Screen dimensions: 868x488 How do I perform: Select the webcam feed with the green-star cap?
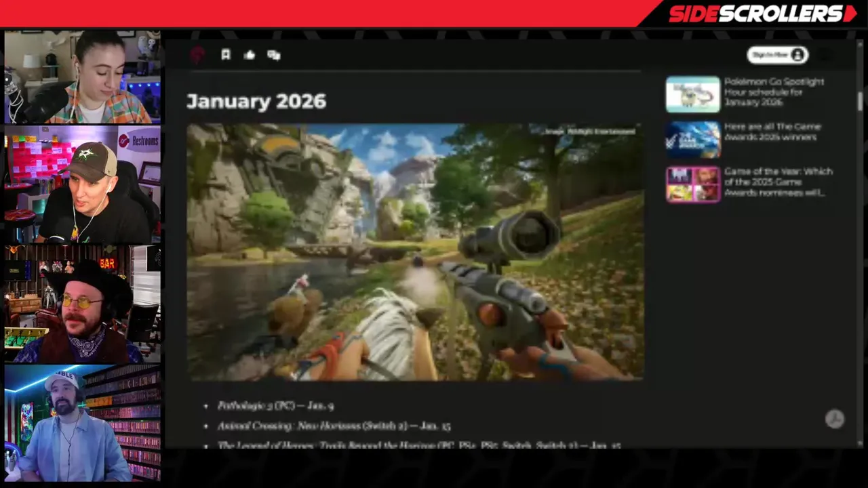[83, 184]
